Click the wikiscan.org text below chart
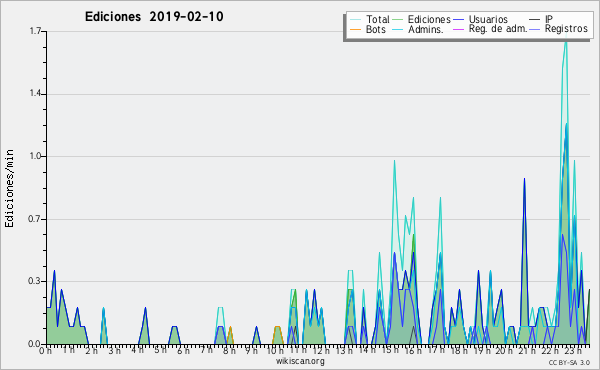This screenshot has width=600, height=370. point(300,361)
